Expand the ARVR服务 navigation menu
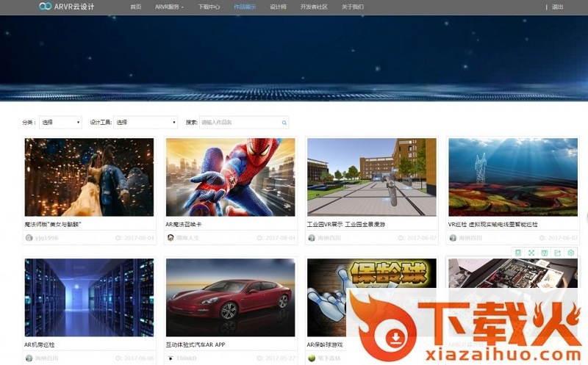The height and width of the screenshot is (365, 588). 168,7
